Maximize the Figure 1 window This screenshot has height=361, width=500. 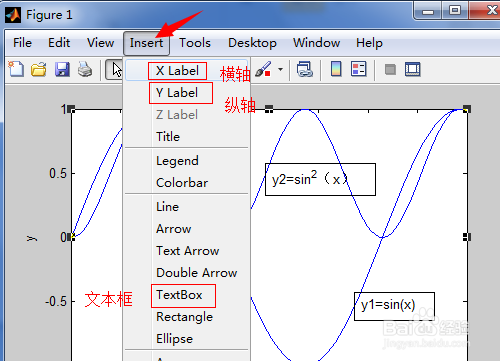click(455, 11)
